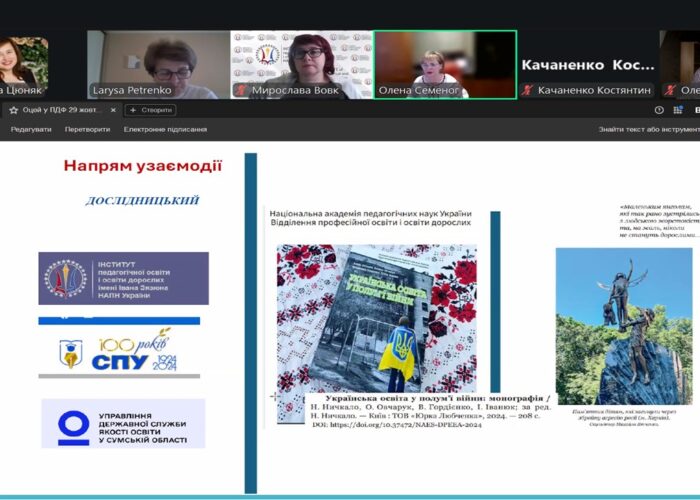
Task: Open the 'Перетворити' menu
Action: pos(87,129)
